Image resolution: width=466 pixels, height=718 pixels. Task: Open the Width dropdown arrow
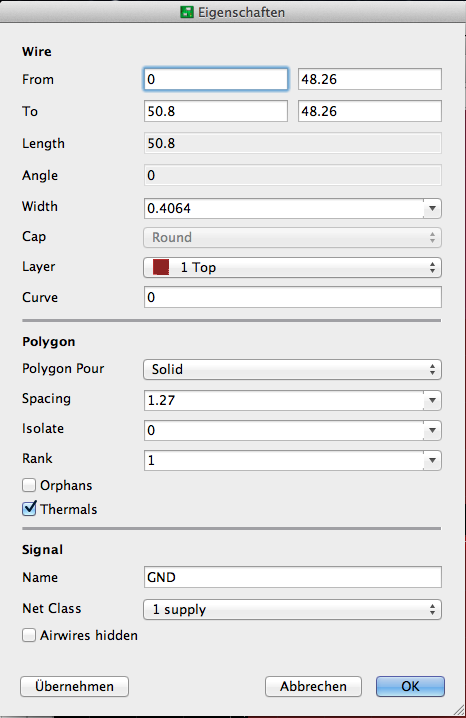pos(432,209)
